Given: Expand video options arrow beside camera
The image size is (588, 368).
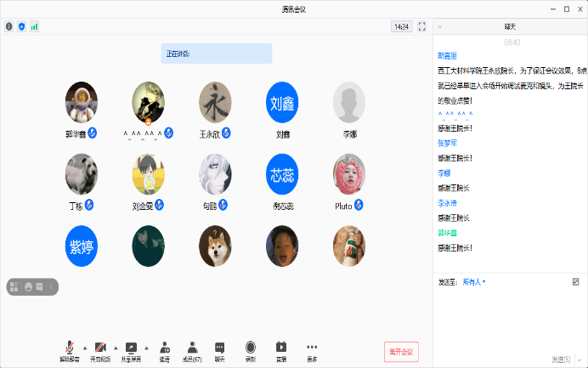Looking at the screenshot, I should [115, 348].
